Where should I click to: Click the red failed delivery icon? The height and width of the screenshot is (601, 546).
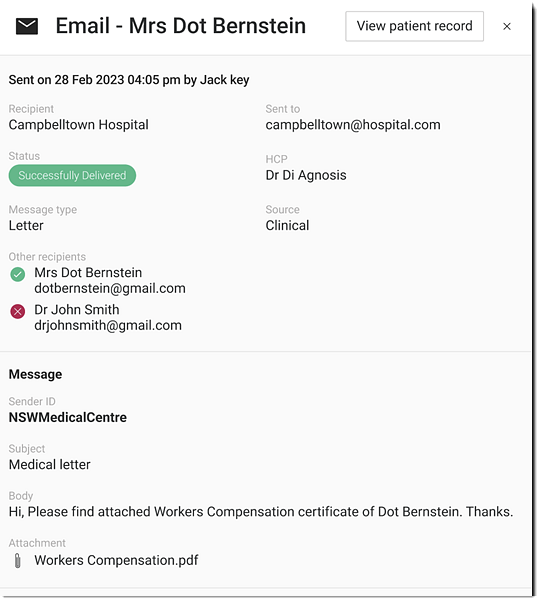[x=18, y=311]
